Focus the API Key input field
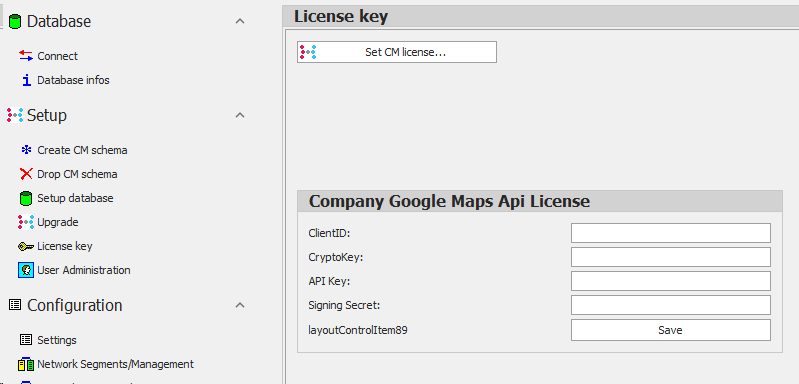799x384 pixels. (x=671, y=281)
